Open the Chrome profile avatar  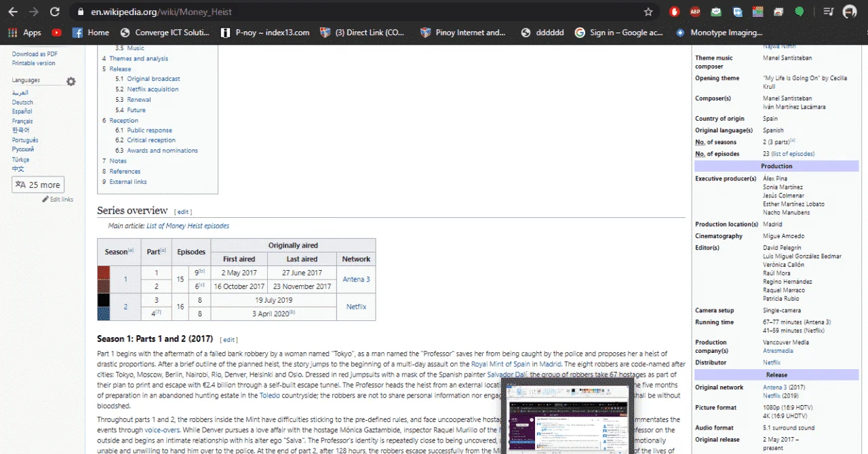pyautogui.click(x=850, y=12)
